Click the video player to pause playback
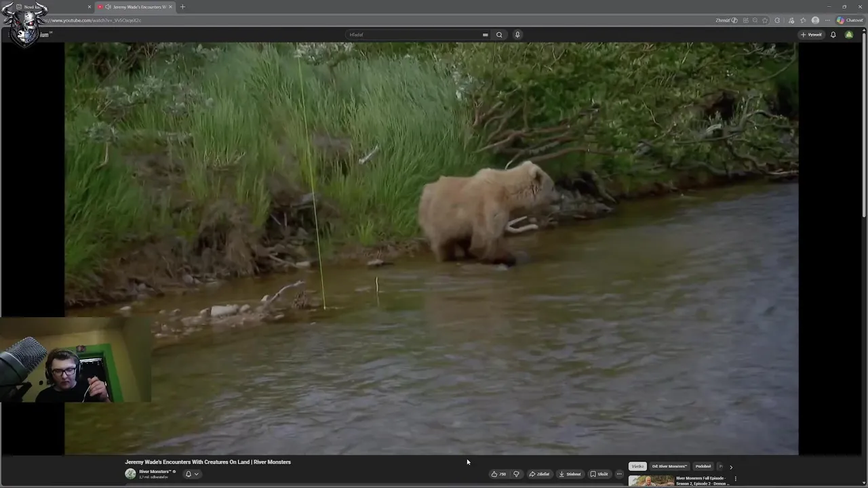 click(431, 248)
